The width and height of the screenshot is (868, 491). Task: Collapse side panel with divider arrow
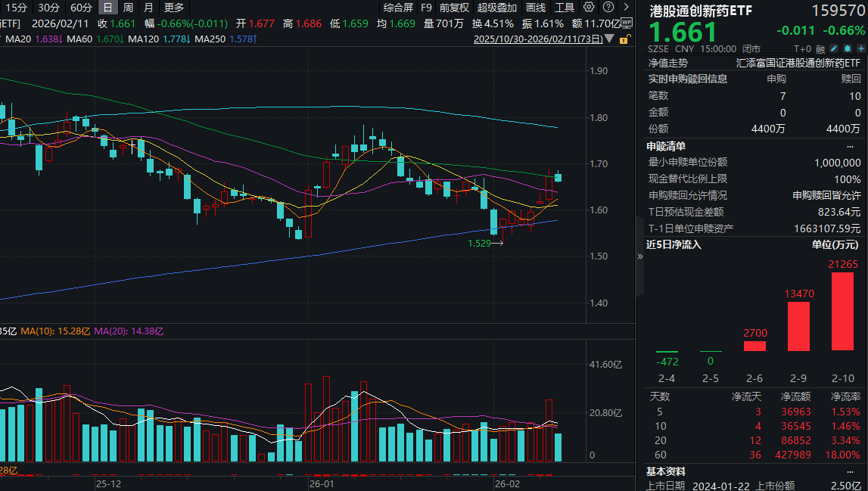640,256
